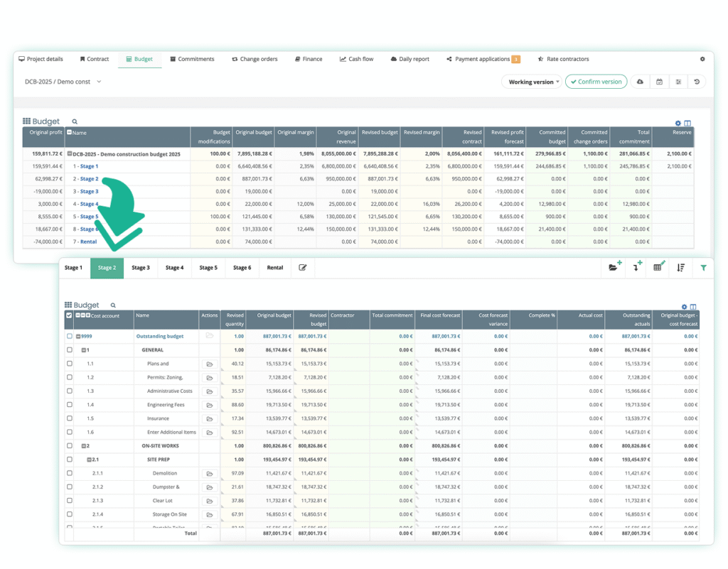Switch to the Commitments tab
Image resolution: width=728 pixels, height=569 pixels.
[x=192, y=59]
